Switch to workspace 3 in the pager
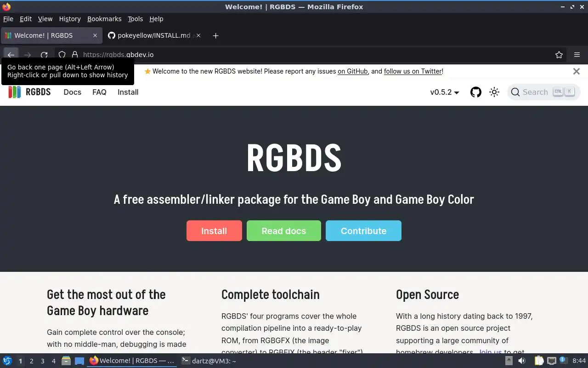 (42, 361)
